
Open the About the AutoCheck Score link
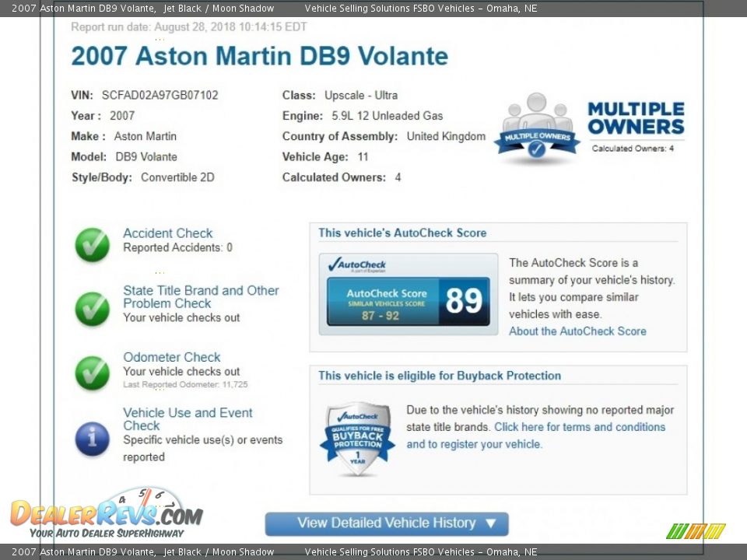(577, 331)
